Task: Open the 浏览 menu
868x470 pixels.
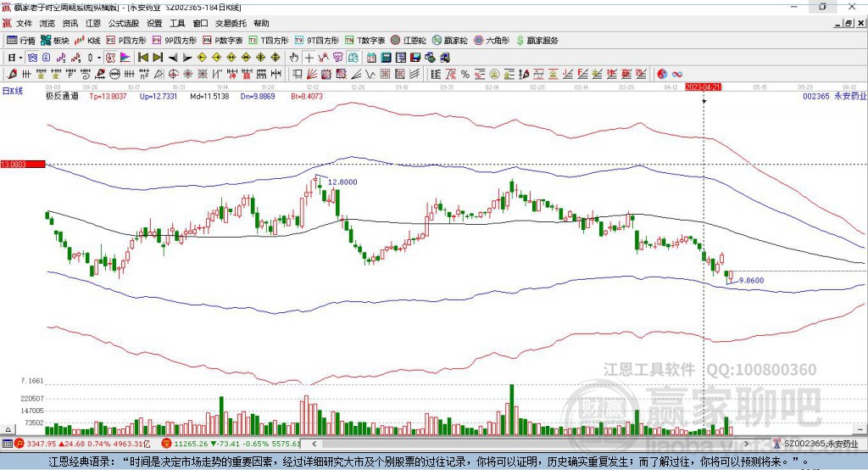Action: [47, 23]
